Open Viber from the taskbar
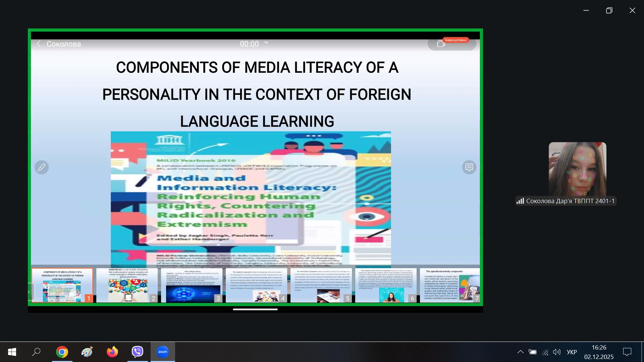The height and width of the screenshot is (362, 644). (138, 352)
